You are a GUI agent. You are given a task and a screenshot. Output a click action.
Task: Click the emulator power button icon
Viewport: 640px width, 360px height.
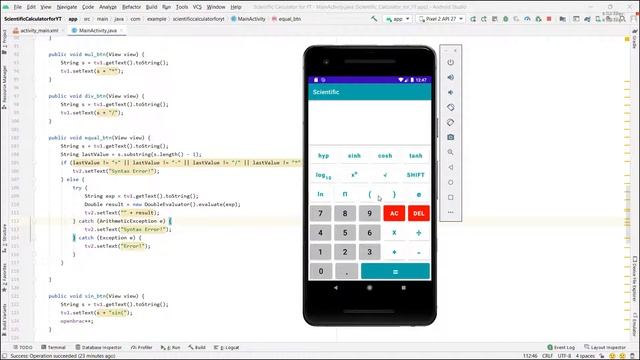tap(451, 62)
